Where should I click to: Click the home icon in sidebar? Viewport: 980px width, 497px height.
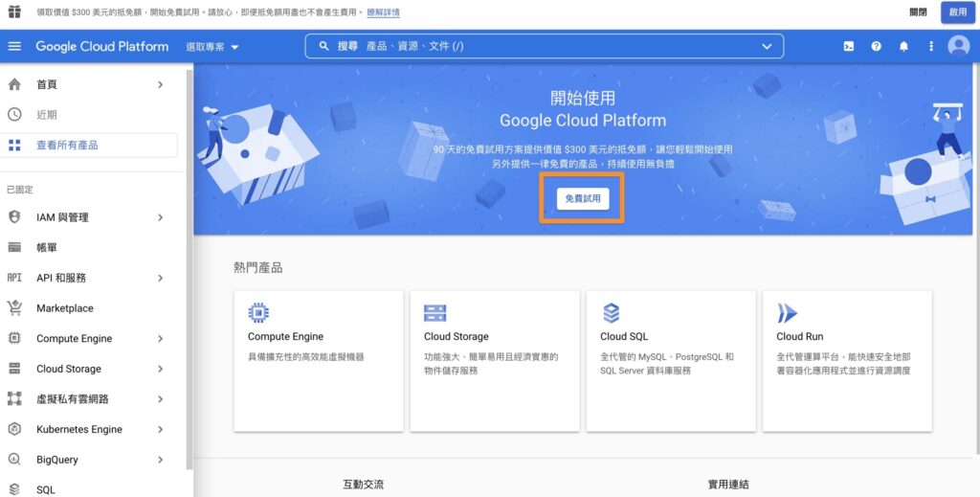[14, 84]
